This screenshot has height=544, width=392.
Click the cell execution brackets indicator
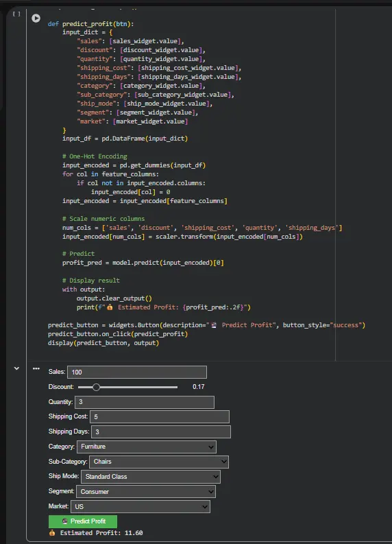coord(16,14)
